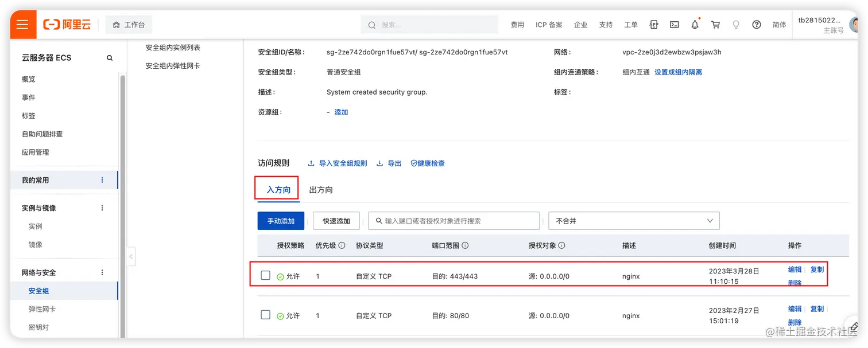The image size is (868, 348).
Task: Switch to the 入方向 tab
Action: click(x=278, y=190)
